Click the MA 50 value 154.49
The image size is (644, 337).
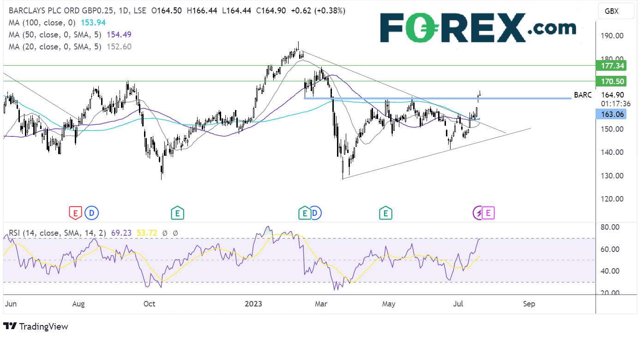119,34
